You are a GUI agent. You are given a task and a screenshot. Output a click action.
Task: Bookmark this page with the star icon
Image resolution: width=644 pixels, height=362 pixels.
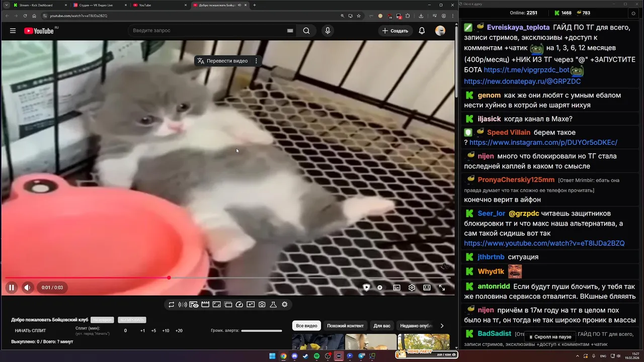[x=359, y=16]
